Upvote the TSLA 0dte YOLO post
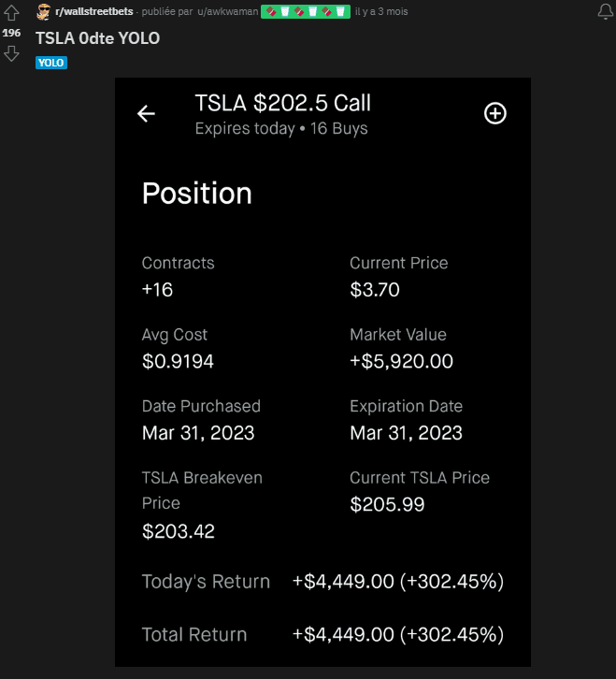This screenshot has width=616, height=679. (11, 12)
